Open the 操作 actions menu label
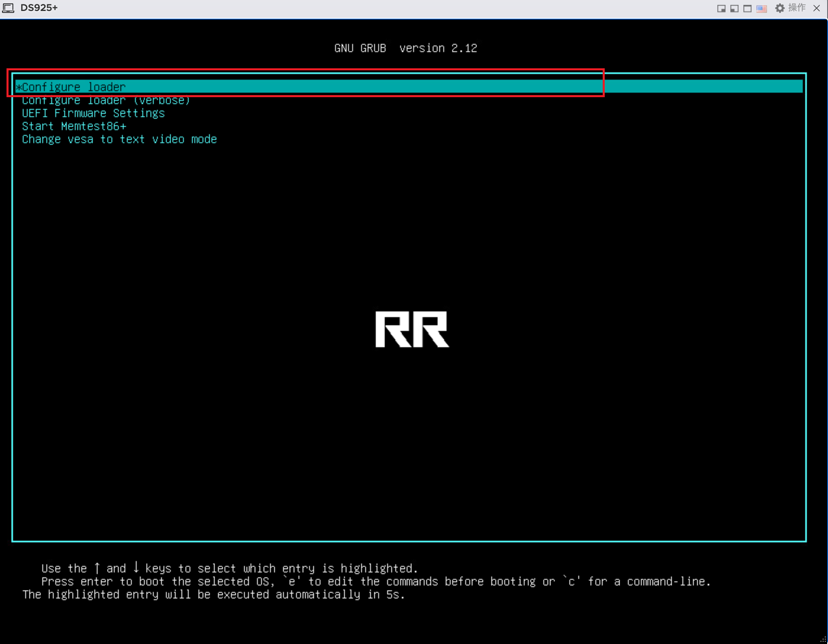828x644 pixels. coord(797,8)
